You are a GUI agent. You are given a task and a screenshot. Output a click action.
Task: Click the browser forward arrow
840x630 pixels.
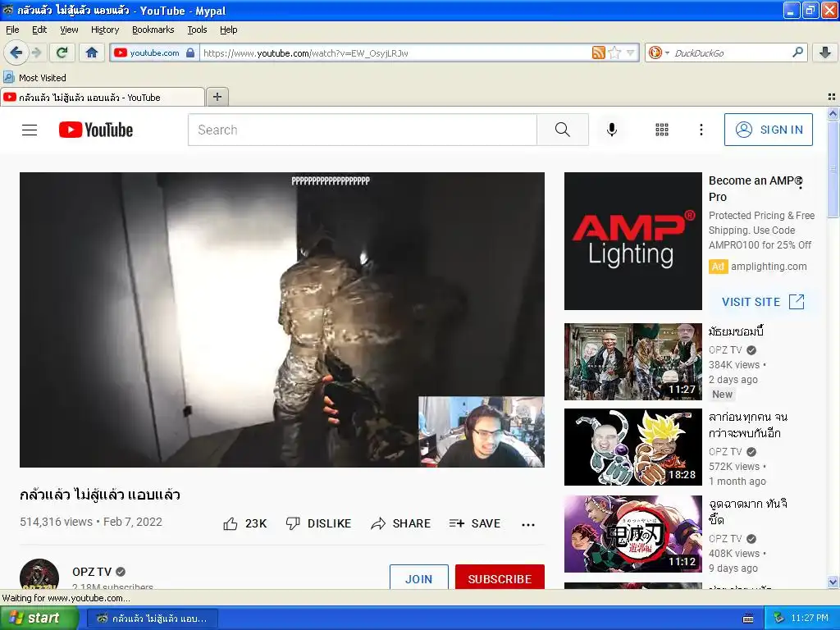pos(36,52)
